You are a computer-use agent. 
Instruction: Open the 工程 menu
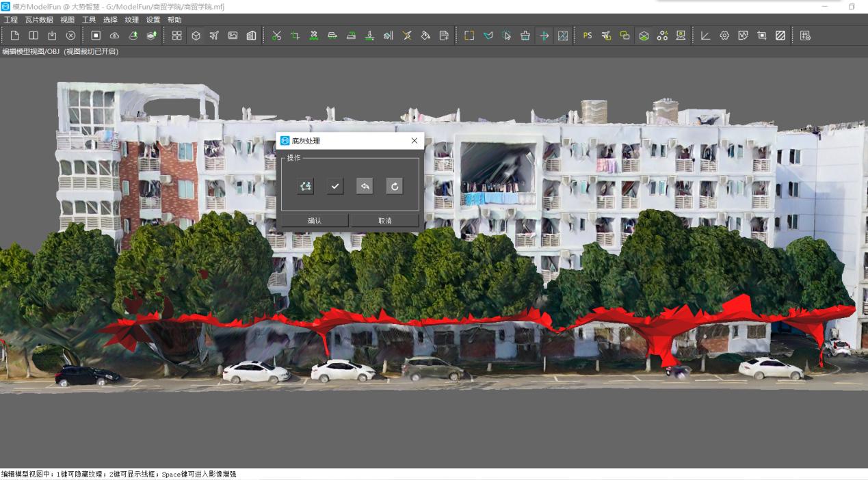[x=11, y=20]
